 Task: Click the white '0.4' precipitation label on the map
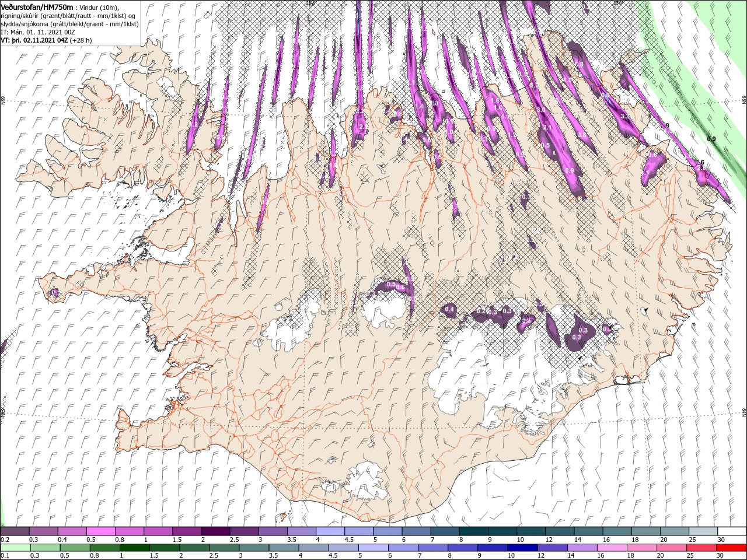[x=449, y=309]
